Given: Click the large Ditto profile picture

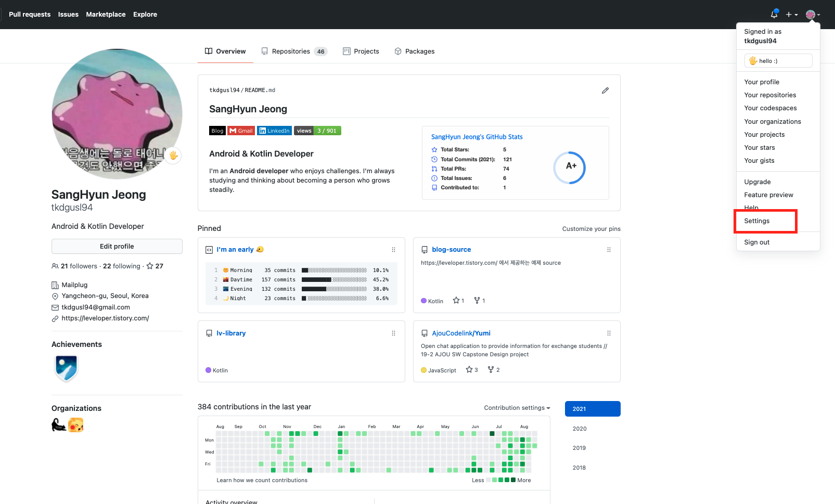Looking at the screenshot, I should point(117,114).
